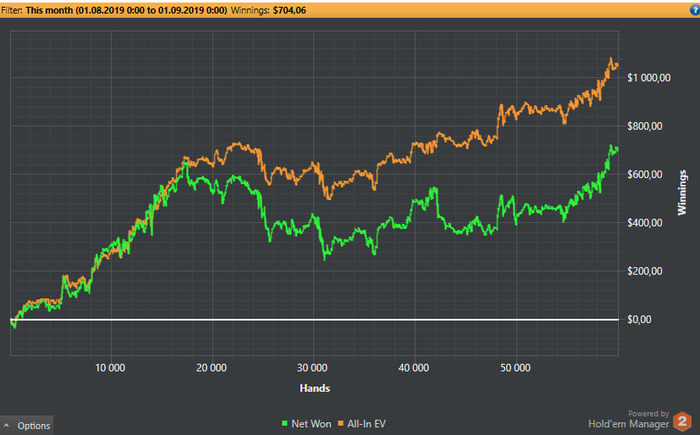
Task: Expand the Options panel
Action: click(26, 425)
